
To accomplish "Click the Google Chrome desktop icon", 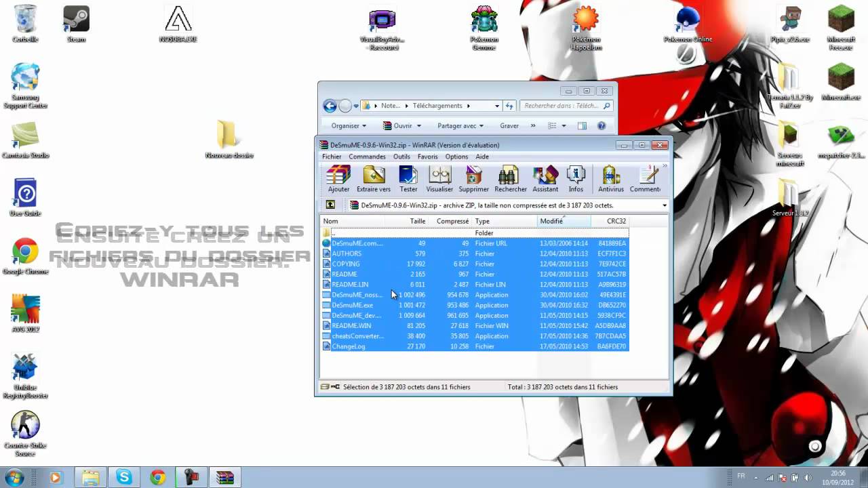I will tap(25, 256).
